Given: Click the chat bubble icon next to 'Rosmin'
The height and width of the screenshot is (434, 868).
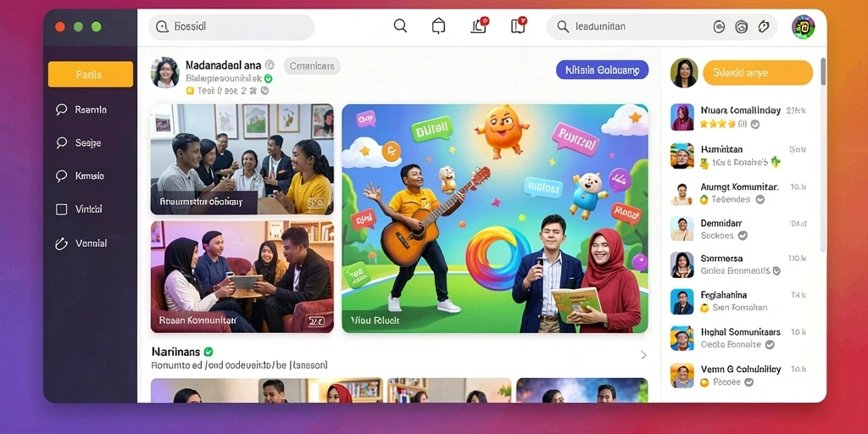Looking at the screenshot, I should pos(61,109).
